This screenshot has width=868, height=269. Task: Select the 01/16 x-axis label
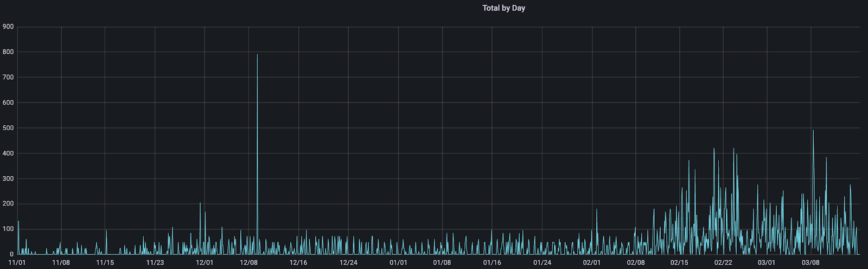click(x=492, y=262)
